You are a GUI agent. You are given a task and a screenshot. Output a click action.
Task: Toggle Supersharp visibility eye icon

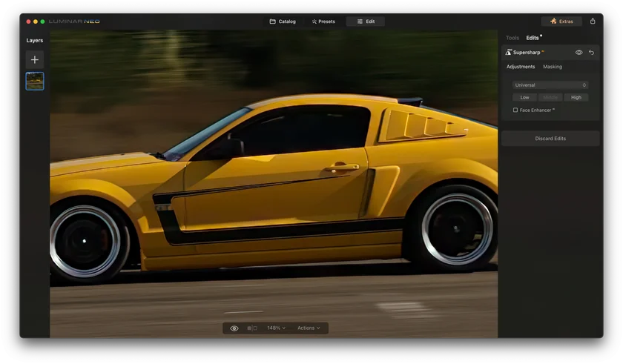[x=579, y=53]
